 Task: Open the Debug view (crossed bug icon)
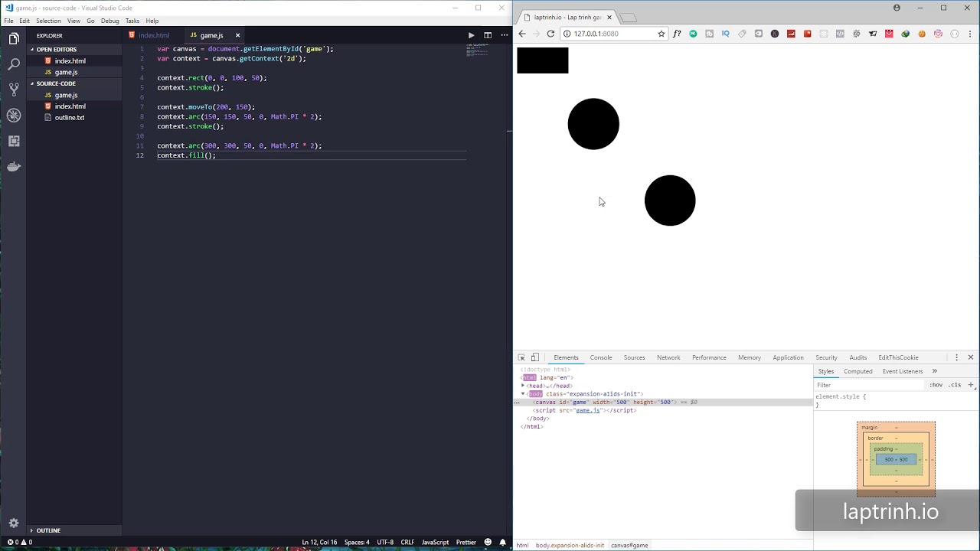coord(14,116)
